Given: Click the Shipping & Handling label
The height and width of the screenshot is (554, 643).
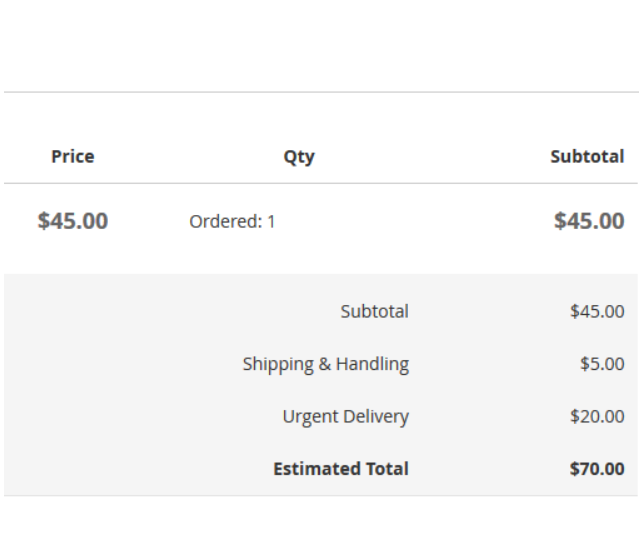Looking at the screenshot, I should pos(326,364).
